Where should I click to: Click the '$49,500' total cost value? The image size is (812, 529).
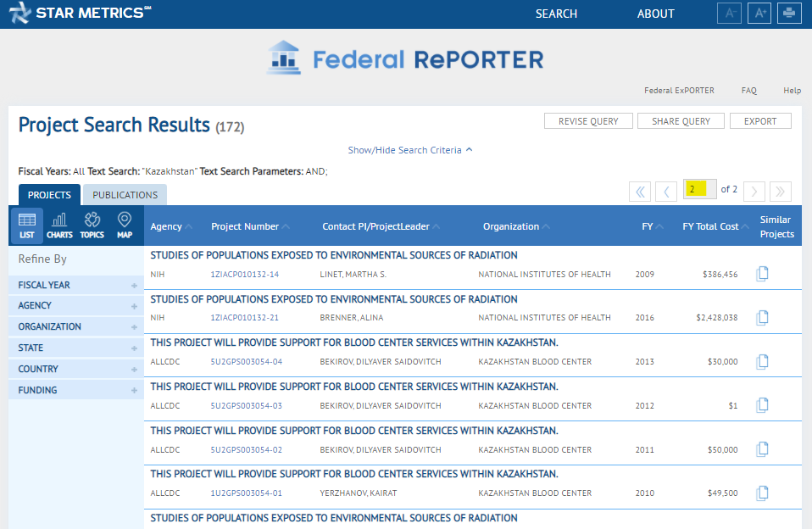722,493
